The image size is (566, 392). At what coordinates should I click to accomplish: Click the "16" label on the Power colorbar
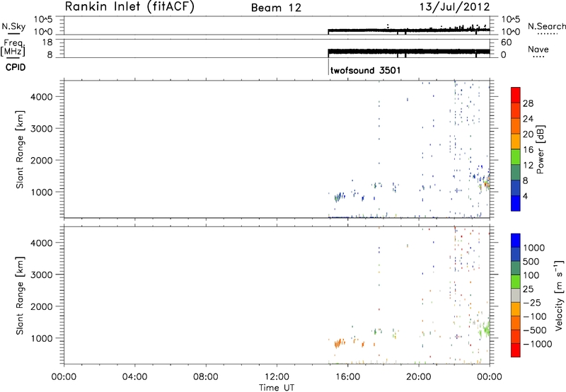point(528,150)
